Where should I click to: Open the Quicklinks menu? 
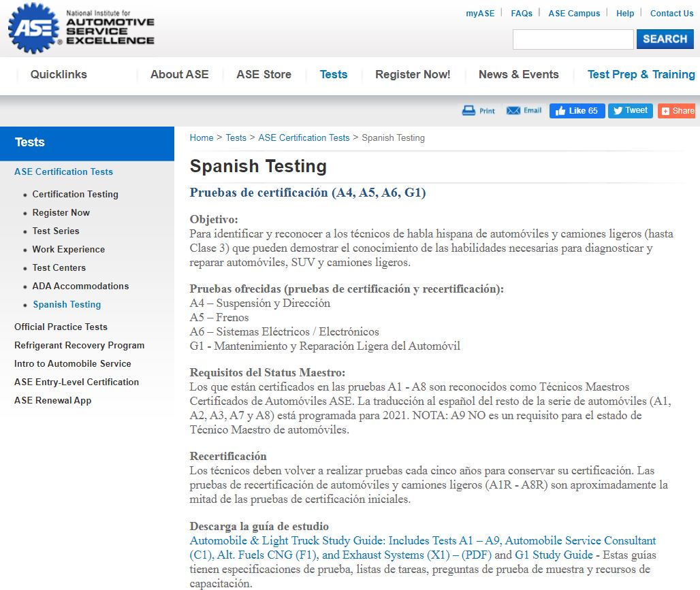pos(59,75)
